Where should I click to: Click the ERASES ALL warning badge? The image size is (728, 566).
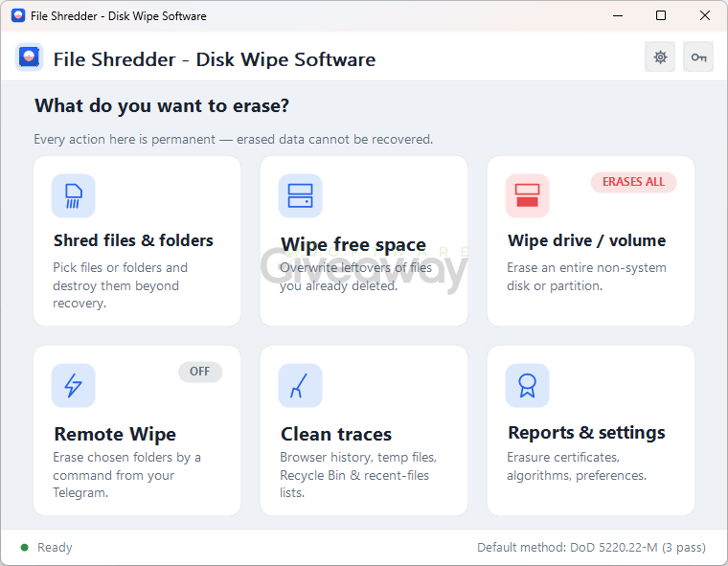(x=633, y=182)
